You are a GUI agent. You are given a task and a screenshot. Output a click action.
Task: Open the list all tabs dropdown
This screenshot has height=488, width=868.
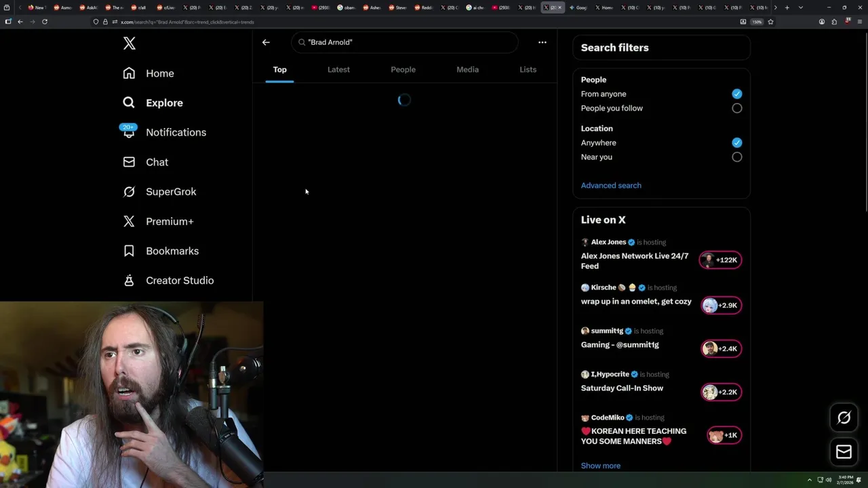coord(801,7)
